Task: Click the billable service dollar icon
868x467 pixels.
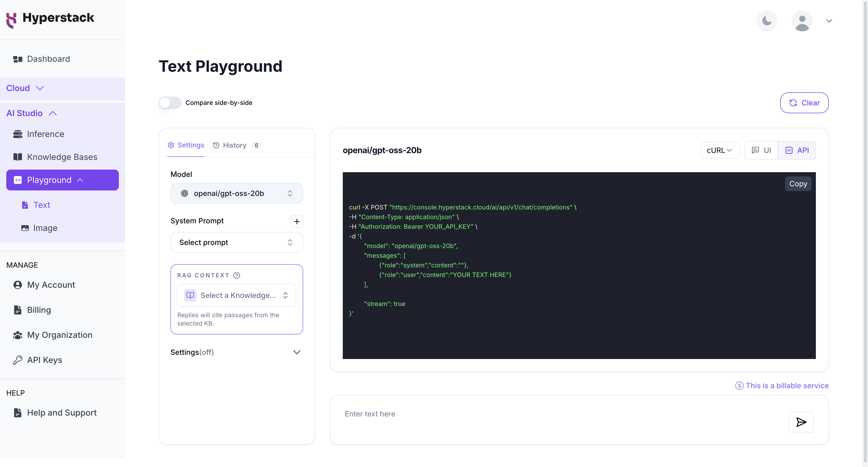Action: tap(739, 385)
